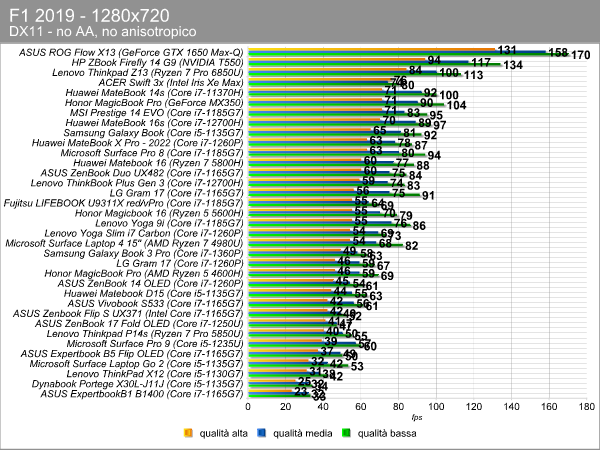Select value 82 on Surface Laptop 4 bar

pos(411,246)
